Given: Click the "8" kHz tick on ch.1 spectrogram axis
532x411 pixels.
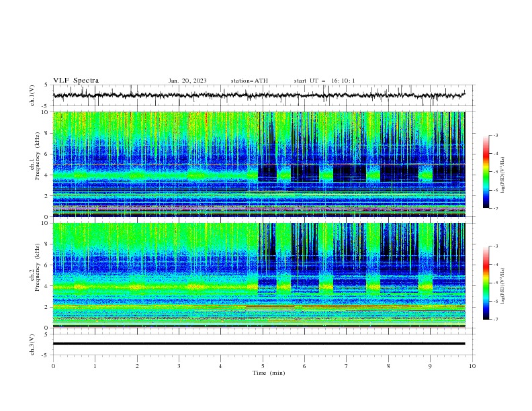Looking at the screenshot, I should (x=48, y=133).
